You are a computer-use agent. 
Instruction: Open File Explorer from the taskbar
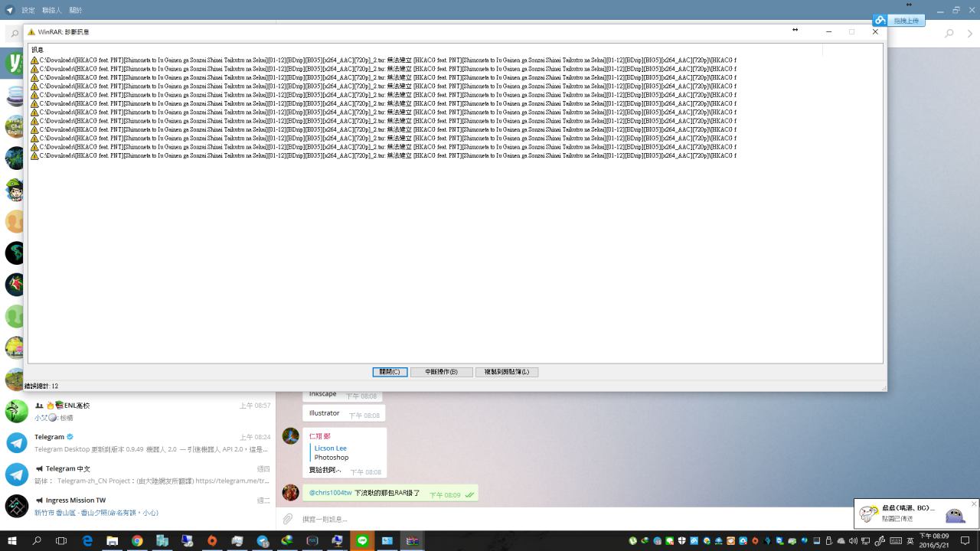pos(112,540)
